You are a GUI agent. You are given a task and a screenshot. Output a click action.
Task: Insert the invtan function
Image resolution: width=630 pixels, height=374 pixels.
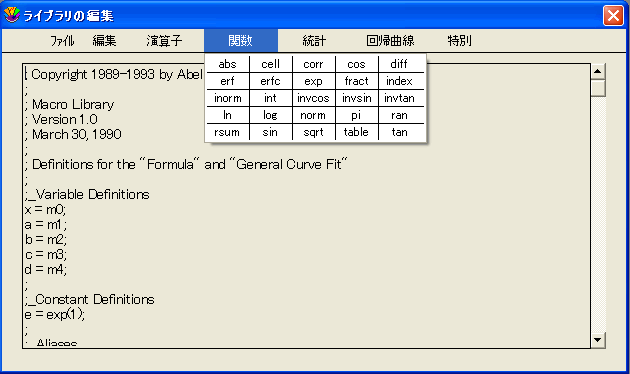[399, 98]
